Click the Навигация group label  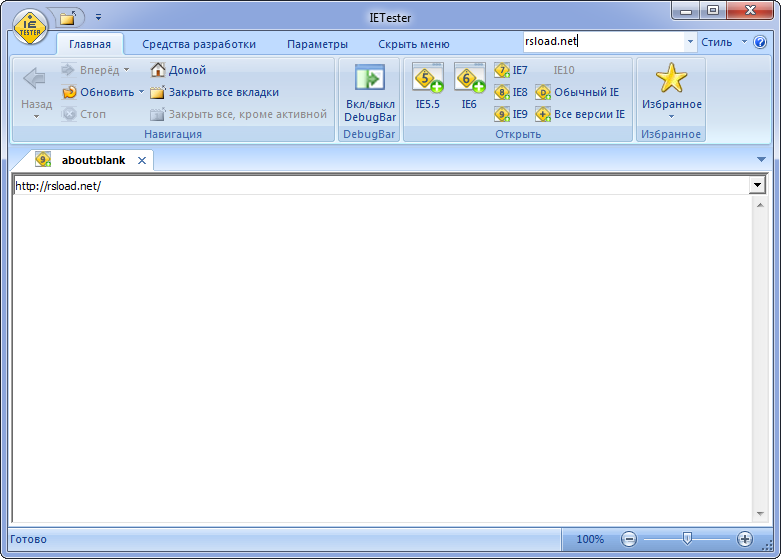(x=173, y=134)
